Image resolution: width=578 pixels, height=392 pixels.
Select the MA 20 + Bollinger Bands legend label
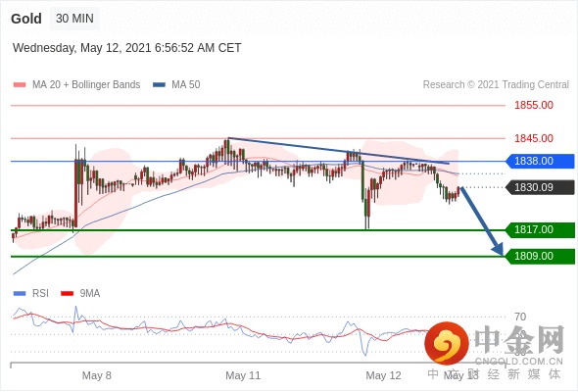(86, 85)
